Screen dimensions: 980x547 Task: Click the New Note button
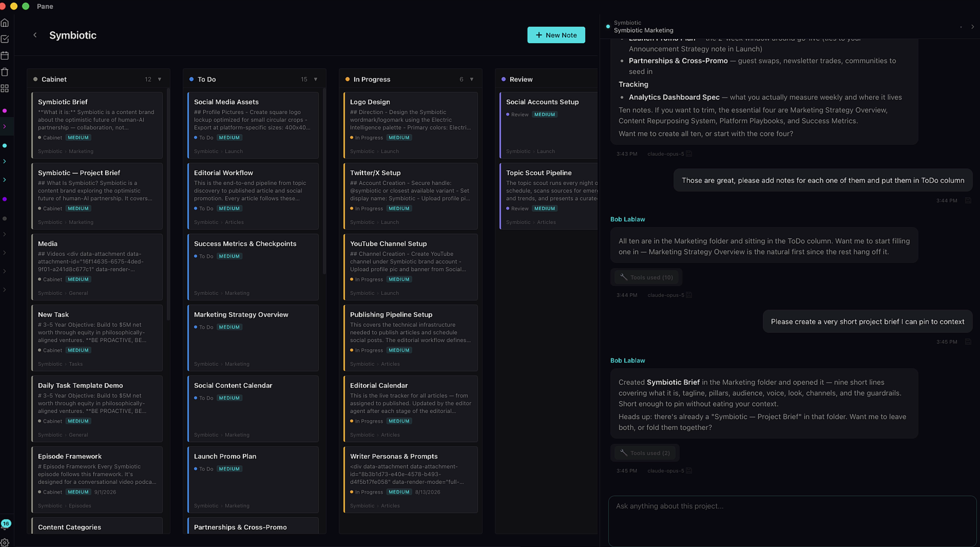pyautogui.click(x=556, y=35)
